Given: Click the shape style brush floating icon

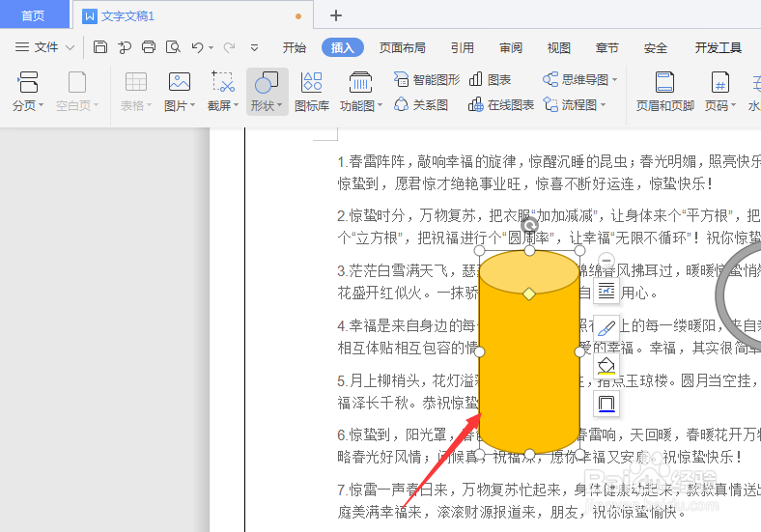Looking at the screenshot, I should pyautogui.click(x=606, y=328).
